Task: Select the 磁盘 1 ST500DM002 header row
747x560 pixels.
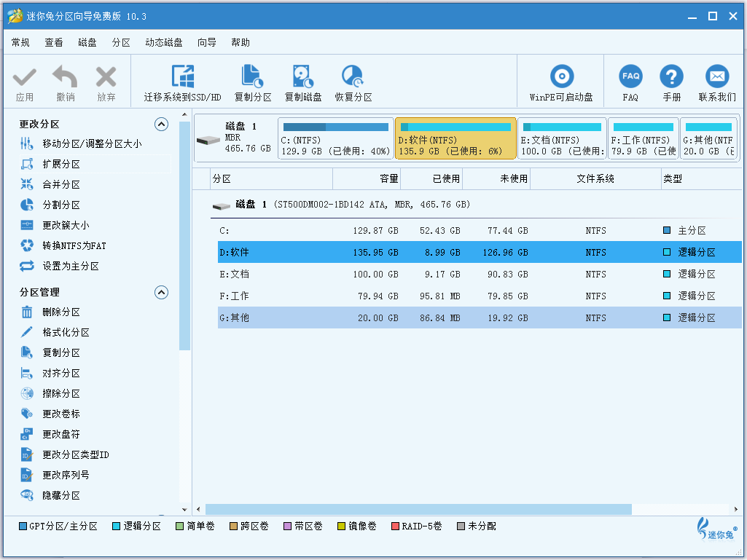Action: pos(476,205)
